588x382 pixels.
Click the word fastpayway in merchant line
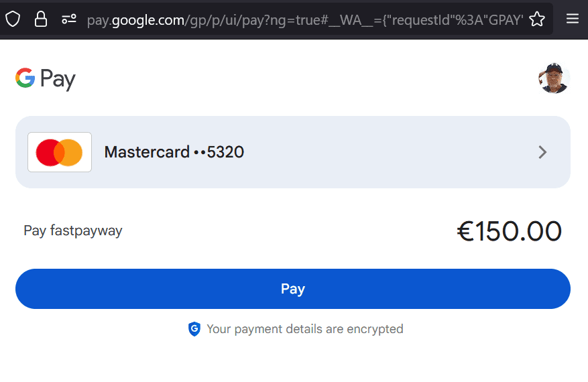(x=86, y=231)
